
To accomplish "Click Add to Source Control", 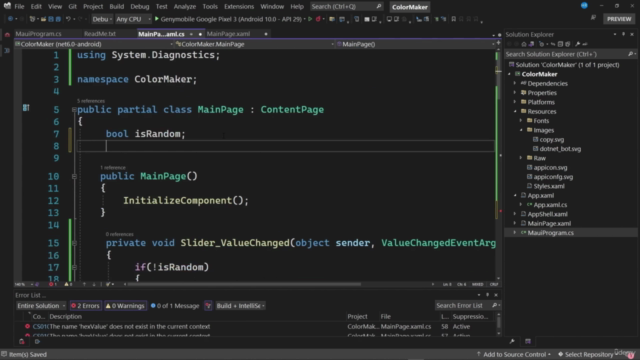I will tap(514, 354).
